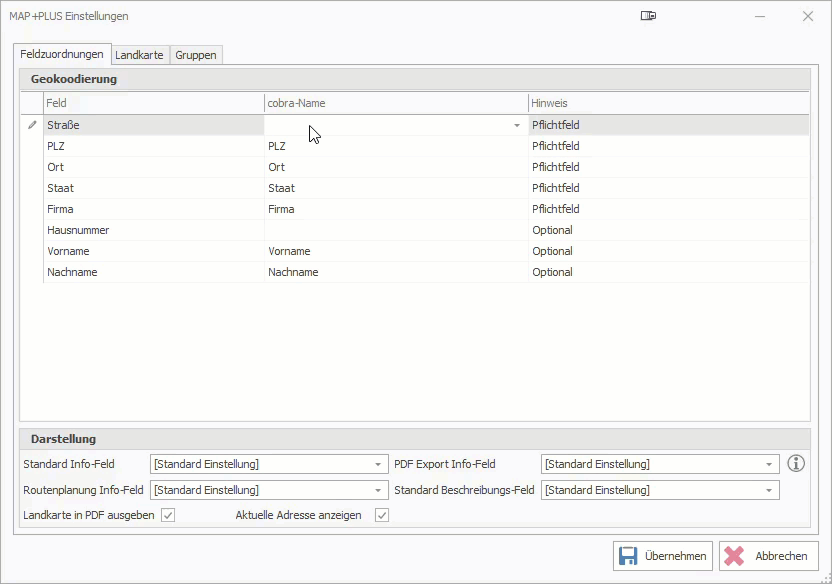Viewport: 832px width, 584px height.
Task: Open the cobra-Name dropdown for Straße
Action: 516,126
